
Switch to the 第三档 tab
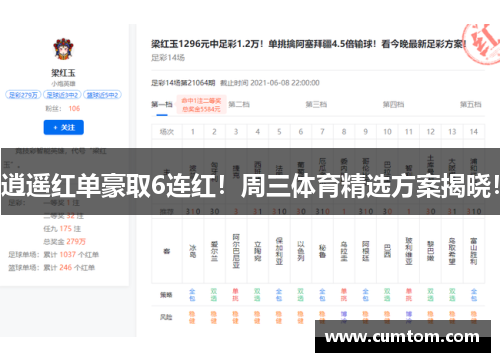click(x=316, y=104)
